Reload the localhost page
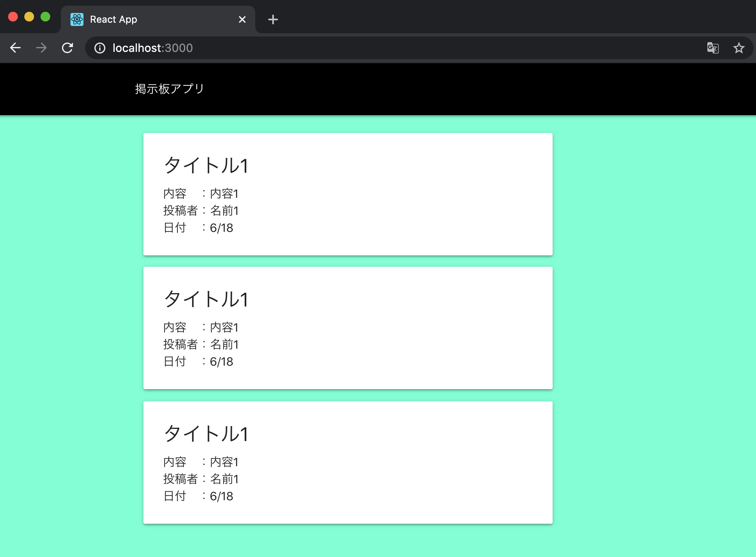Viewport: 756px width, 557px height. tap(67, 48)
